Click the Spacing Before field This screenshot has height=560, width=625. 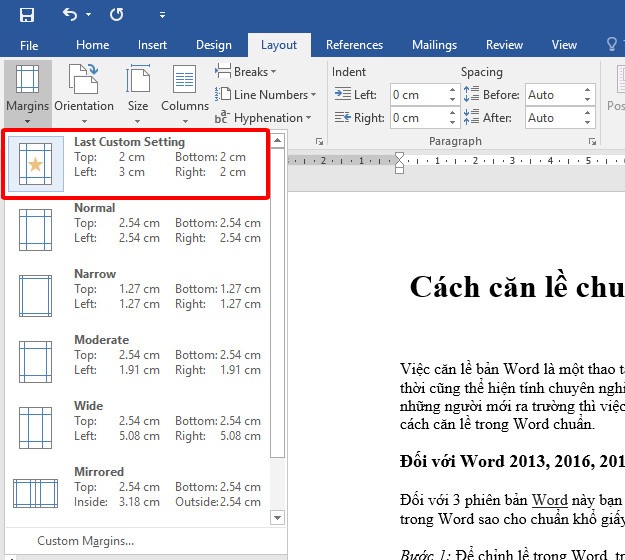click(x=554, y=95)
